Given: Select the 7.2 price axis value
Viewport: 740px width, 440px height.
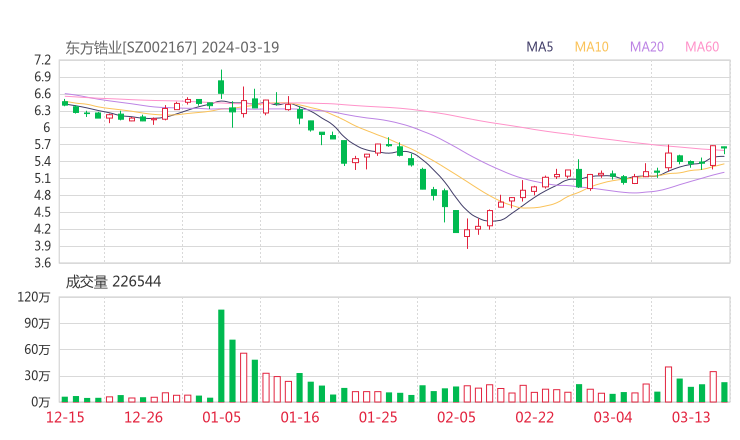Looking at the screenshot, I should click(42, 60).
